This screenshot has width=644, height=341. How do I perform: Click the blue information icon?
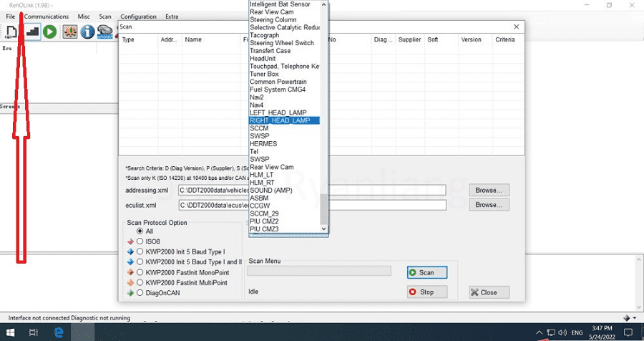click(87, 32)
